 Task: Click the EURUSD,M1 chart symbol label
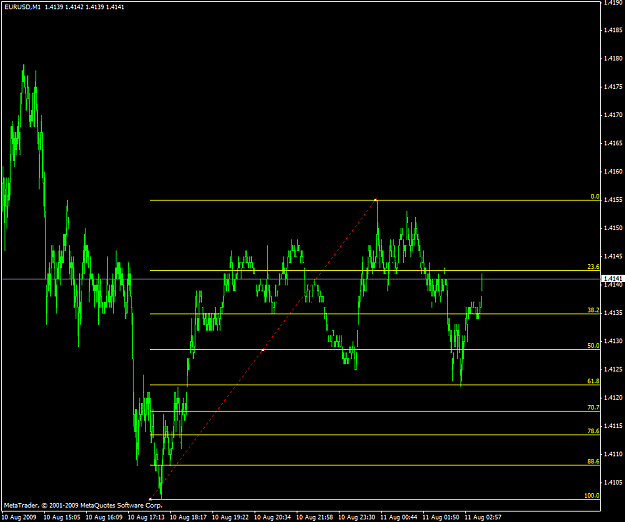23,7
